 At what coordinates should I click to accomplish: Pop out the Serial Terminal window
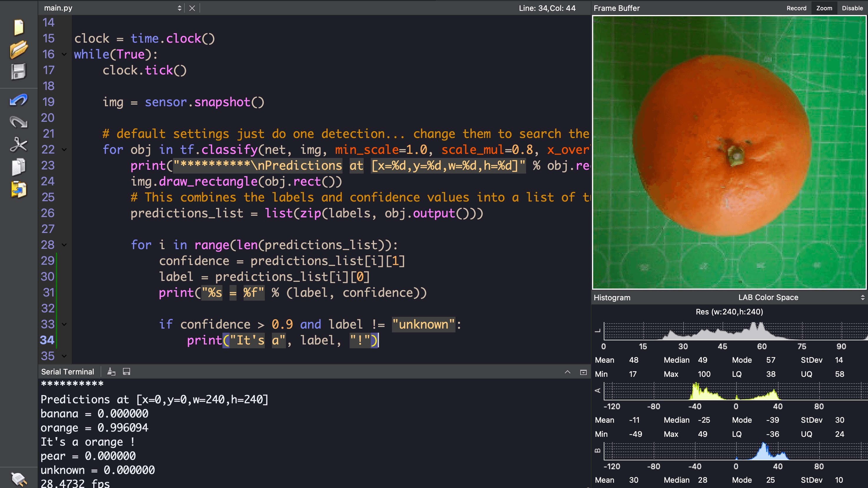[x=583, y=372]
